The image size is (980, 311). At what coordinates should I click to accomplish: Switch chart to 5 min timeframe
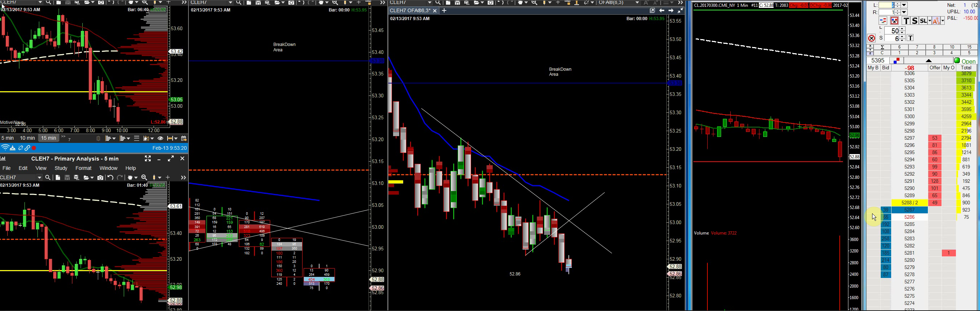8,138
